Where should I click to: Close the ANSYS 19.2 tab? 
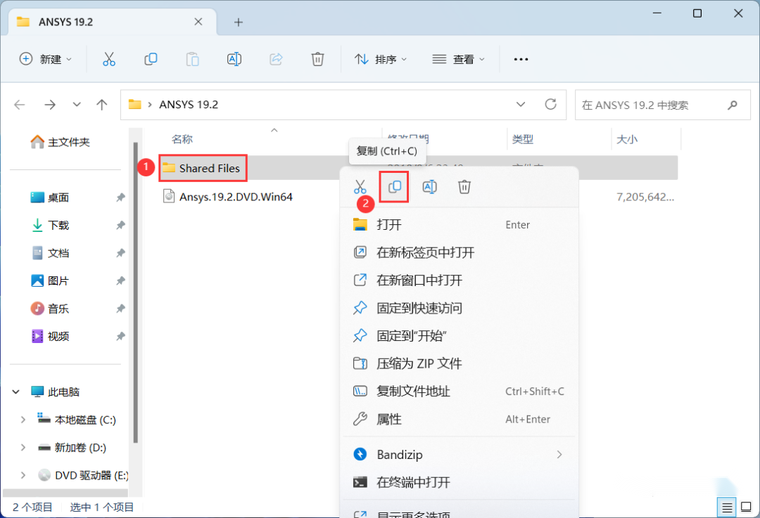[198, 22]
